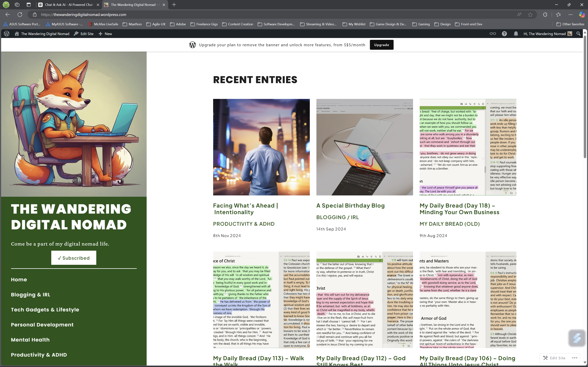Open the Copilot sidebar icon
The width and height of the screenshot is (588, 367).
tap(582, 14)
